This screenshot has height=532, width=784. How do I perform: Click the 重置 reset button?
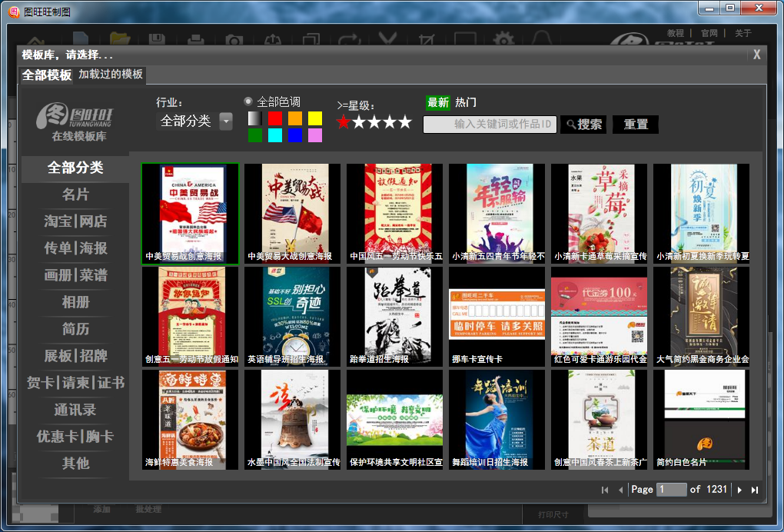coord(635,125)
